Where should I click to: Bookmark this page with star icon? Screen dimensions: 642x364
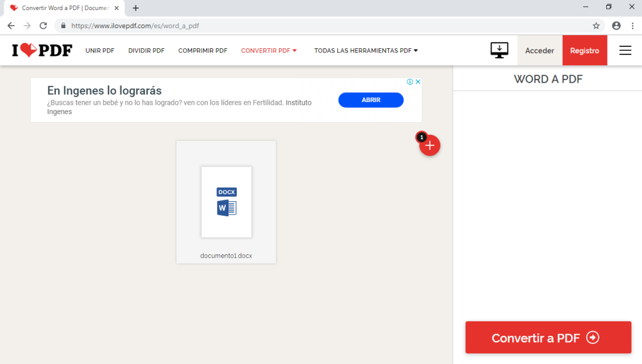596,26
